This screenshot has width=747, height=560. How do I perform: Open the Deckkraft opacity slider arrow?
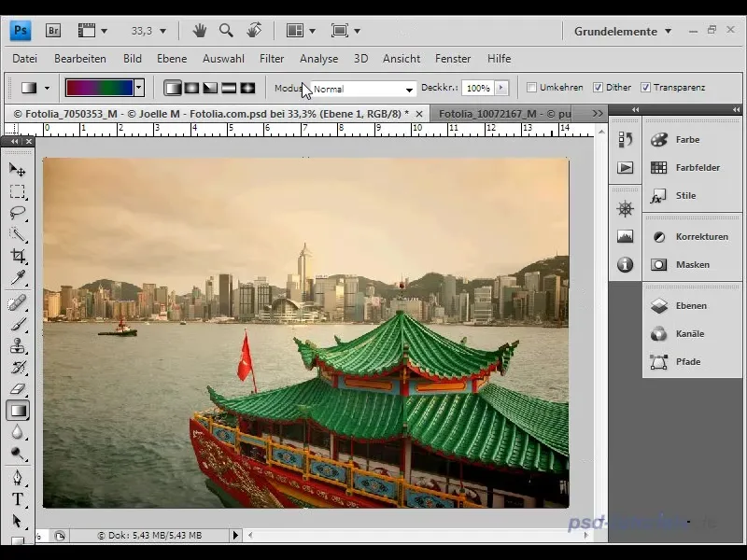coord(500,88)
